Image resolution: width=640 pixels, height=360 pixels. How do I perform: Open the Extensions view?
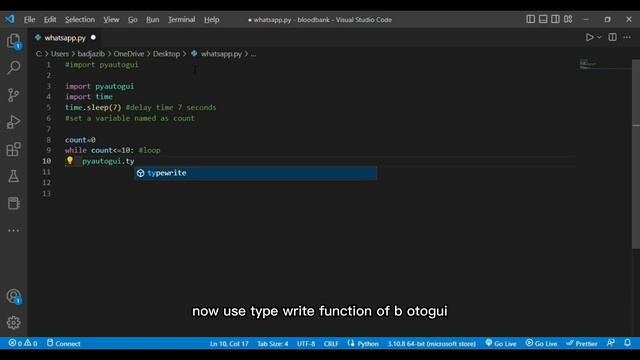(x=13, y=149)
